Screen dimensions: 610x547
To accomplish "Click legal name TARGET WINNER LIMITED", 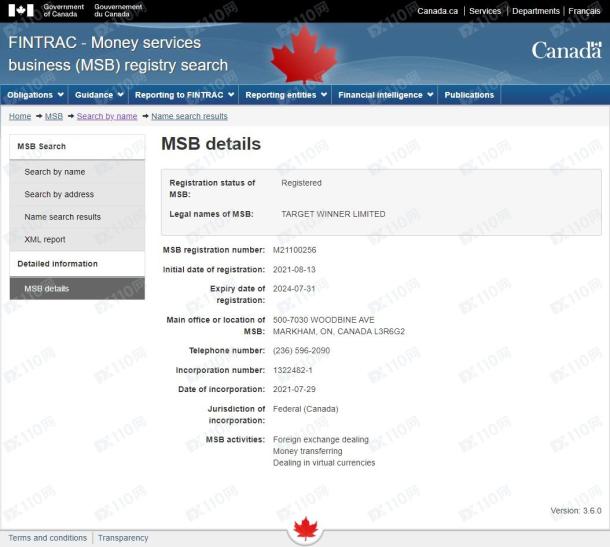I will [333, 214].
